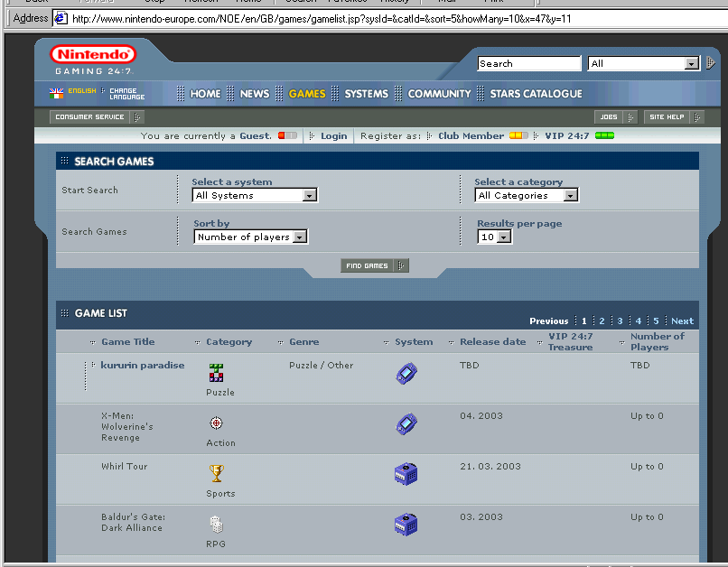
Task: Click sort arrow beside Game Title column
Action: click(93, 342)
